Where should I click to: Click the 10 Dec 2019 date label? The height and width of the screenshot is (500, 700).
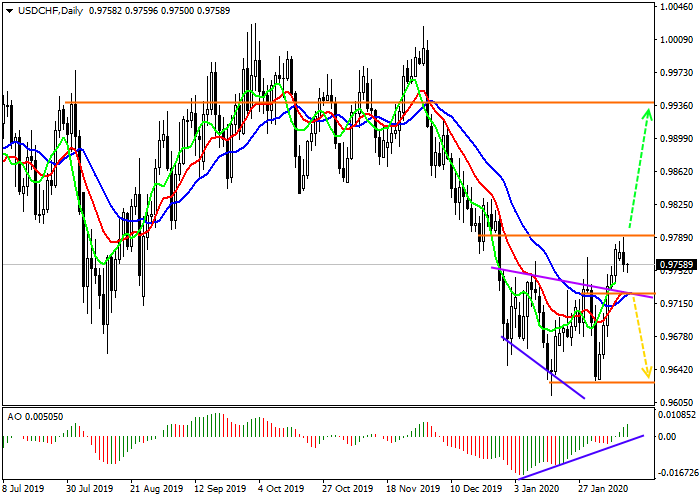coord(476,489)
